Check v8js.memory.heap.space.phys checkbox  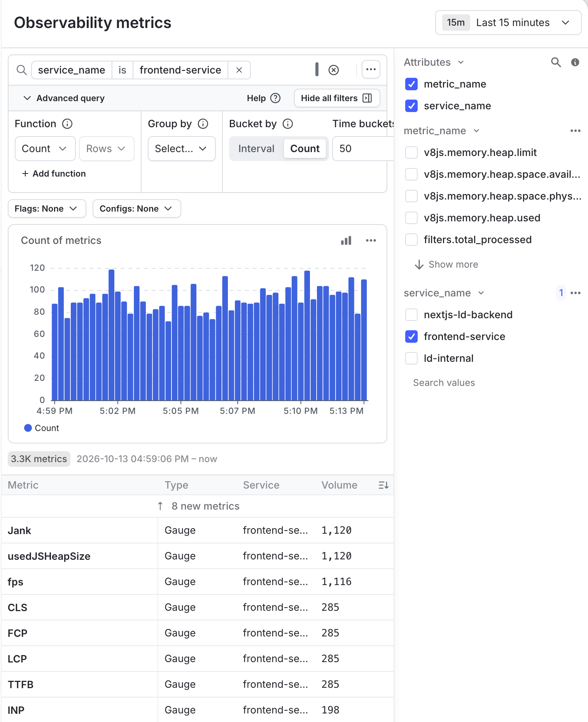click(411, 196)
